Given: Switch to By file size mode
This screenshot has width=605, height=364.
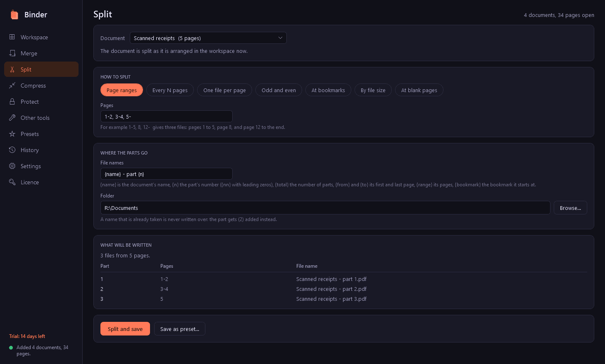Looking at the screenshot, I should pos(373,90).
